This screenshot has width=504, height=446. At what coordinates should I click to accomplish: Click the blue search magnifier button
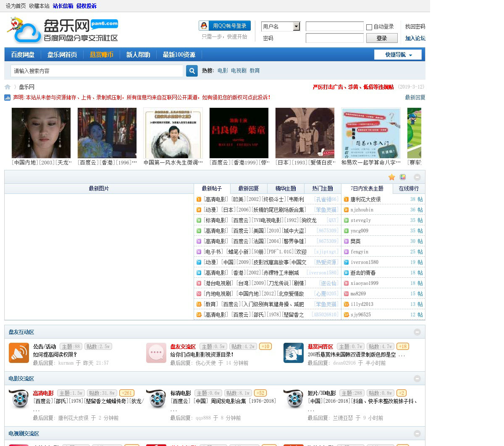point(192,70)
